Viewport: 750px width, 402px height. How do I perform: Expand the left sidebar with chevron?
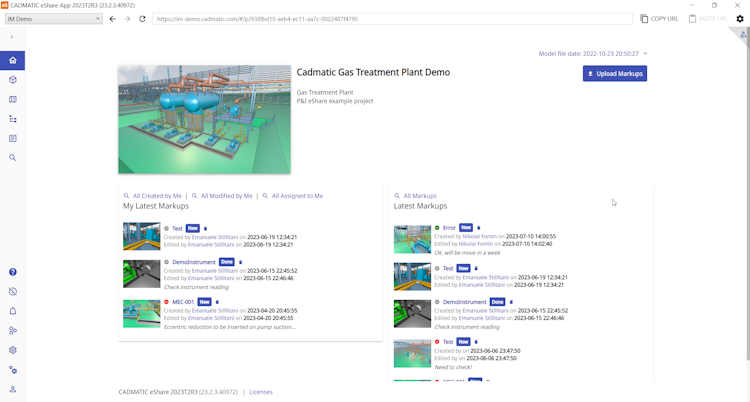(11, 37)
